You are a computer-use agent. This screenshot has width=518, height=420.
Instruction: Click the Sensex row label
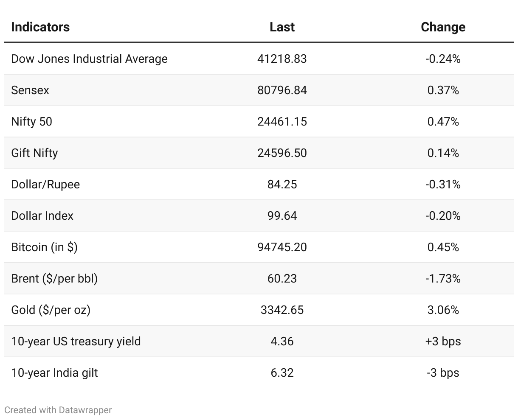pyautogui.click(x=30, y=90)
